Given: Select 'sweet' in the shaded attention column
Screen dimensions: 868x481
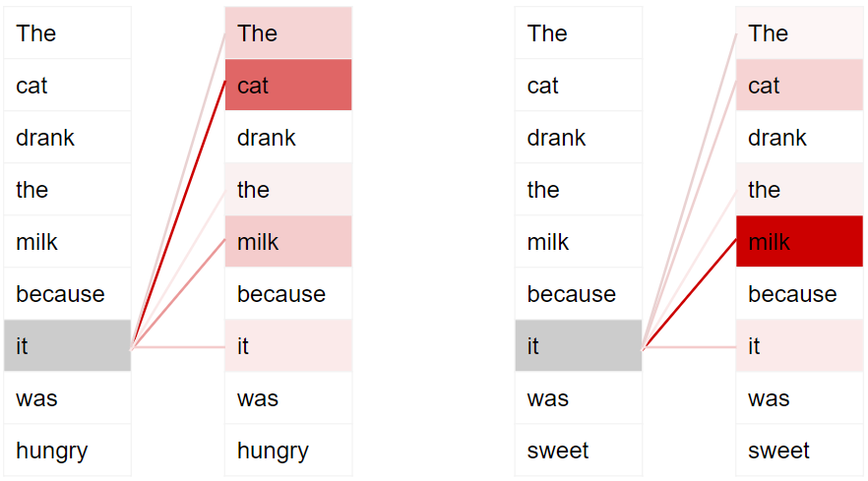Looking at the screenshot, I should (798, 451).
